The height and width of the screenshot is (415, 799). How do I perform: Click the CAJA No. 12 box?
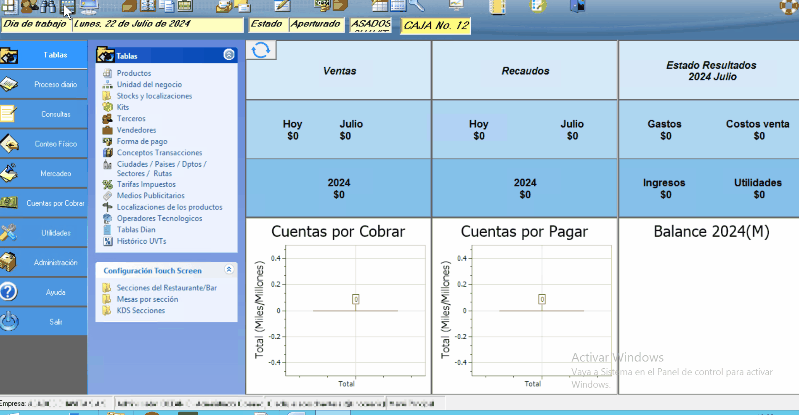coord(435,25)
